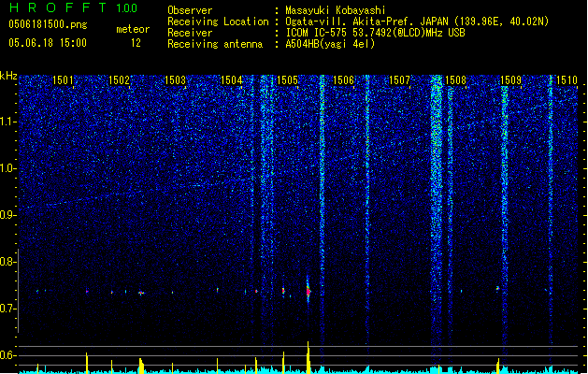
Task: Click the 0.8 frequency axis label
Action: click(x=8, y=262)
